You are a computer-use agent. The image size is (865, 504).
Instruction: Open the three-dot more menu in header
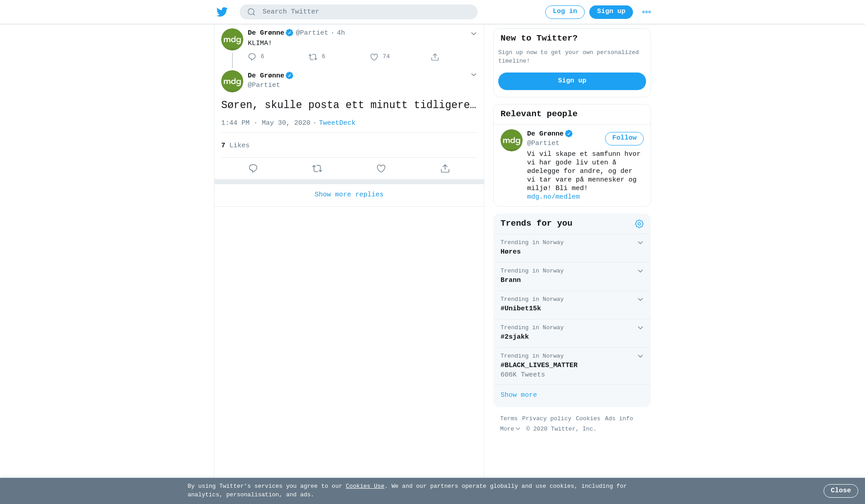646,12
